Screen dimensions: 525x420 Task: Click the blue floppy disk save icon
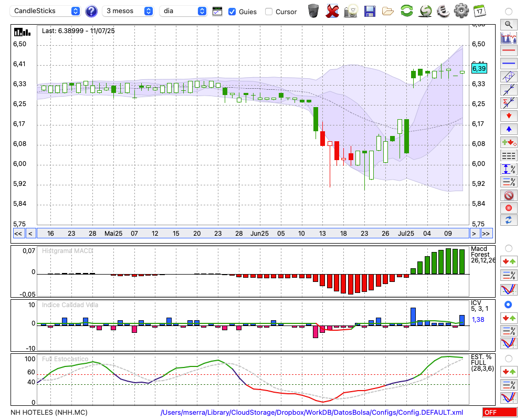(x=370, y=11)
